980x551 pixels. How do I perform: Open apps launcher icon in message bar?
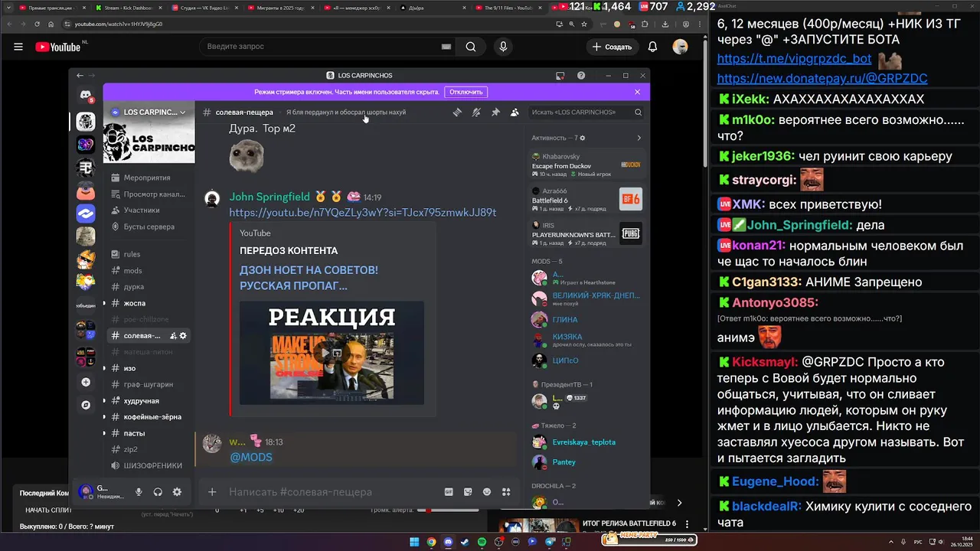(506, 492)
